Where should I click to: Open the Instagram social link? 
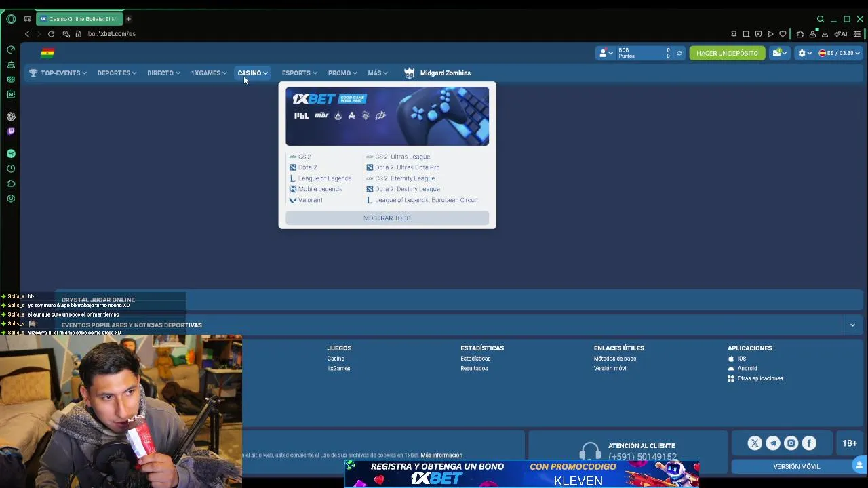(791, 443)
